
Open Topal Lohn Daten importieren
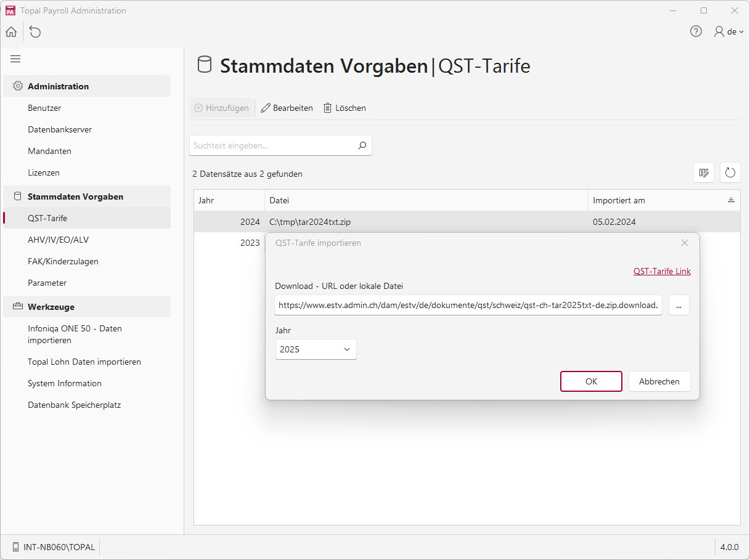click(x=84, y=362)
